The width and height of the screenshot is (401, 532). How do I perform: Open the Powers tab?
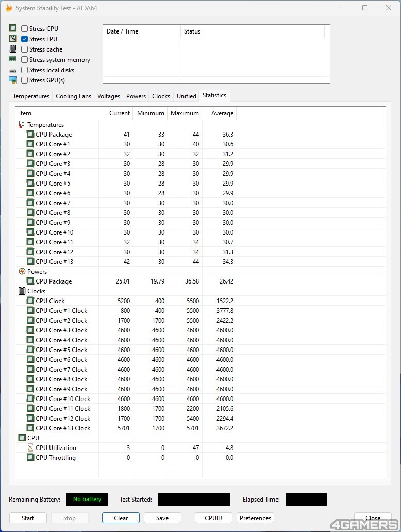point(136,96)
